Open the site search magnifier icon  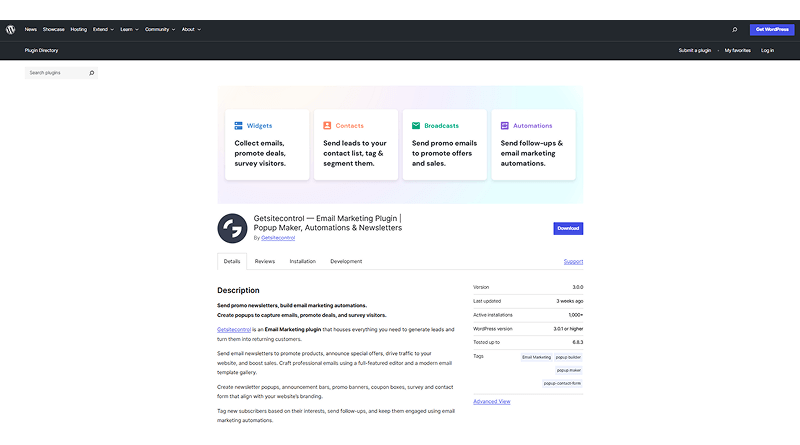pos(735,30)
